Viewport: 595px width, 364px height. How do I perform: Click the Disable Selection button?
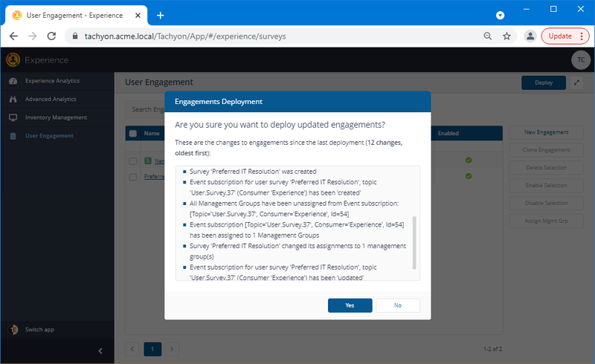[546, 203]
